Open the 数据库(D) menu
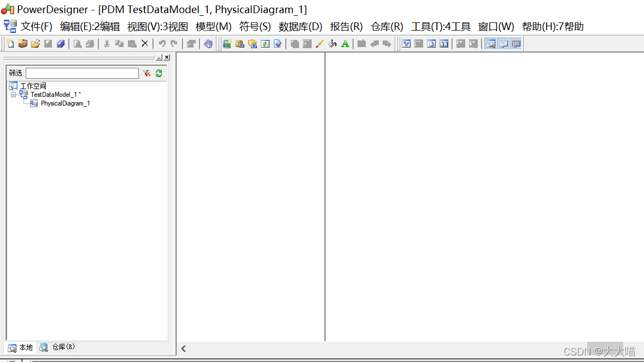 (x=300, y=27)
